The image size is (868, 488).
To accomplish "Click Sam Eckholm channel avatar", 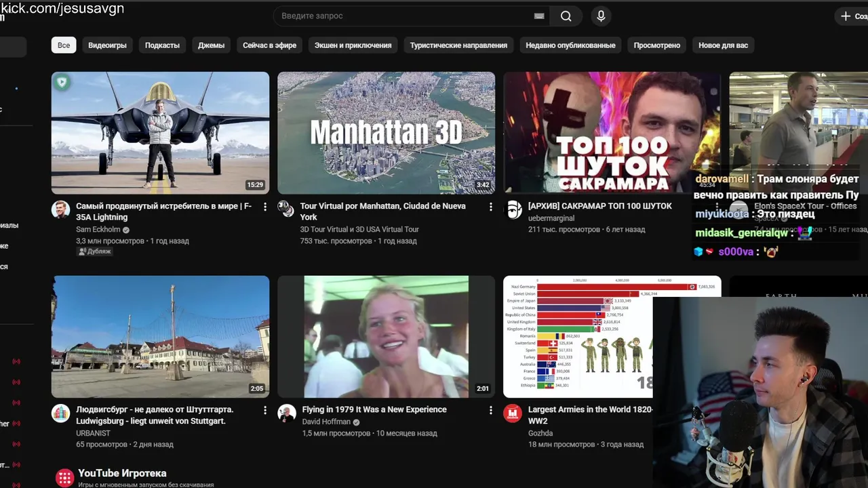I will 61,209.
